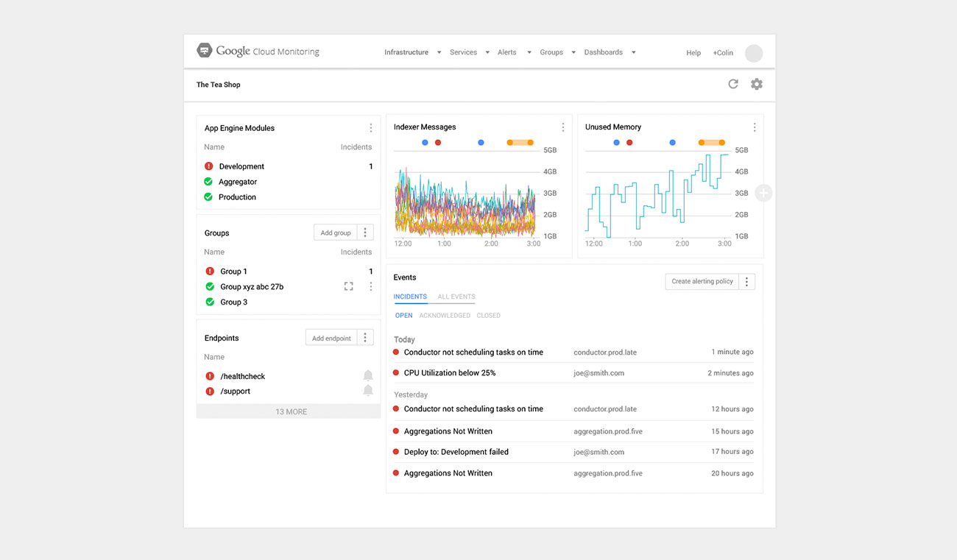This screenshot has height=560, width=957.
Task: Click Create alerting policy button
Action: [x=702, y=281]
